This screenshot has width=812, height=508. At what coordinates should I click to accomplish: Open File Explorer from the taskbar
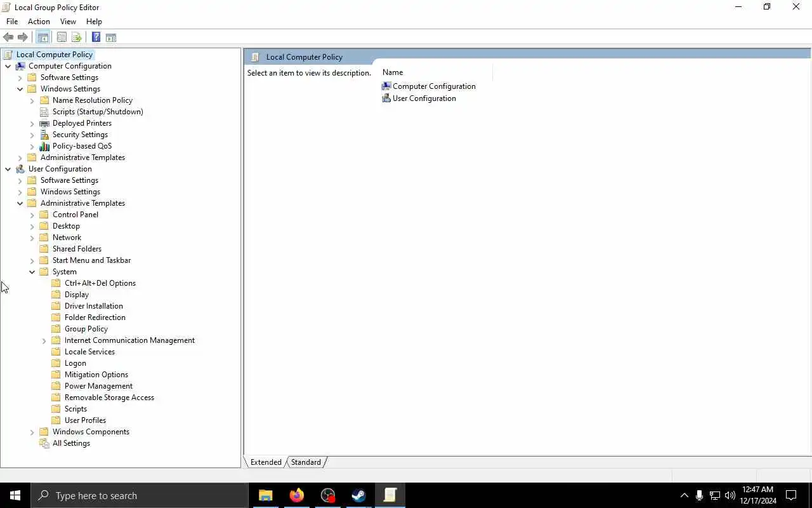click(265, 495)
